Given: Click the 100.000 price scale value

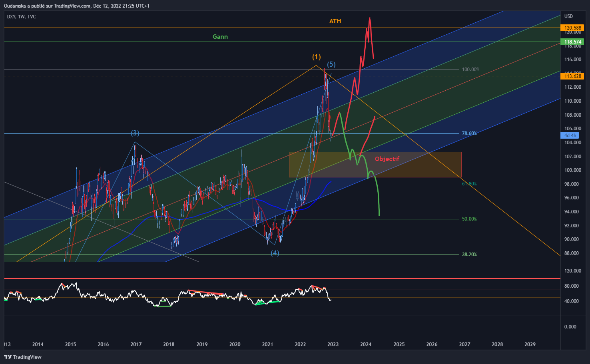Looking at the screenshot, I should 572,170.
